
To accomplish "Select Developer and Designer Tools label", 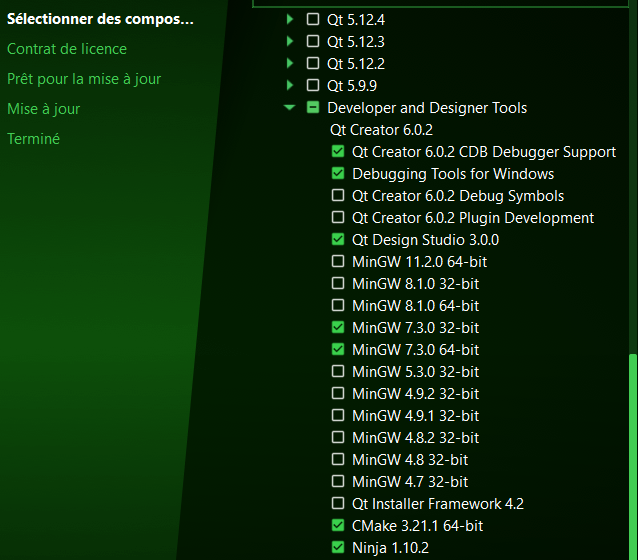I will point(427,108).
